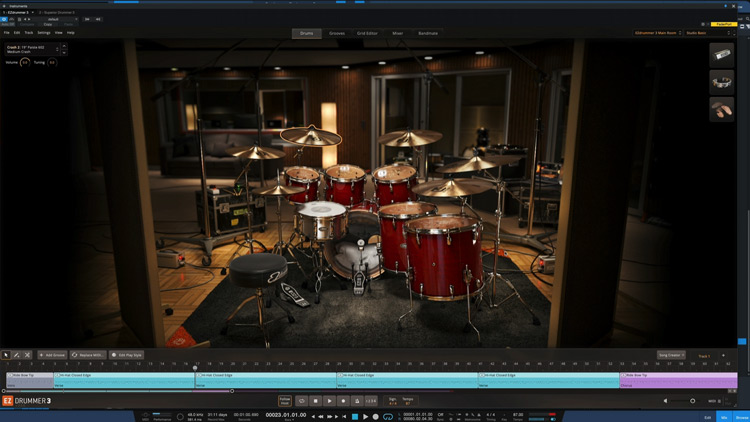Switch to the 2 - Superior Drummer 3 instrument tab
Image resolution: width=750 pixels, height=422 pixels.
(x=57, y=12)
